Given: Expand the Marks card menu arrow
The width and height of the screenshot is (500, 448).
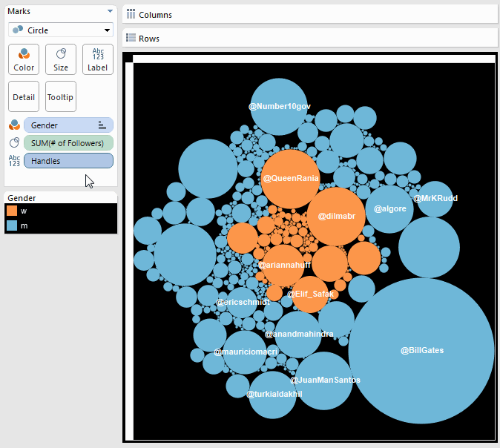Looking at the screenshot, I should point(110,11).
